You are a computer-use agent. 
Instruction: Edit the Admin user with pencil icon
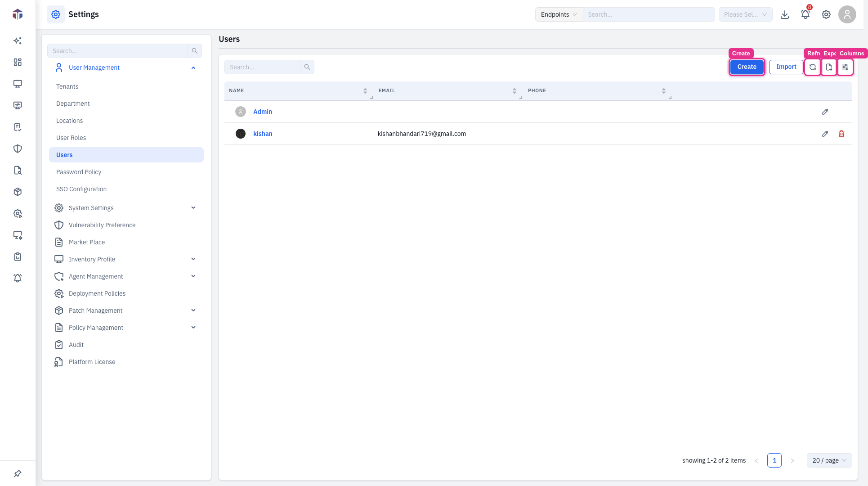(x=825, y=112)
